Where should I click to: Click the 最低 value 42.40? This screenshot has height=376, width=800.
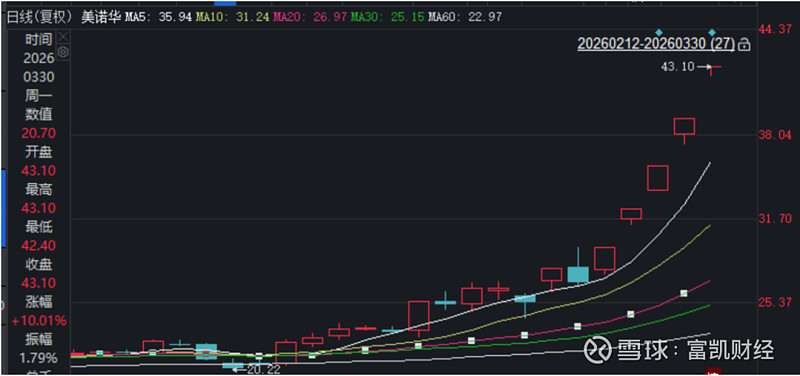pos(39,246)
